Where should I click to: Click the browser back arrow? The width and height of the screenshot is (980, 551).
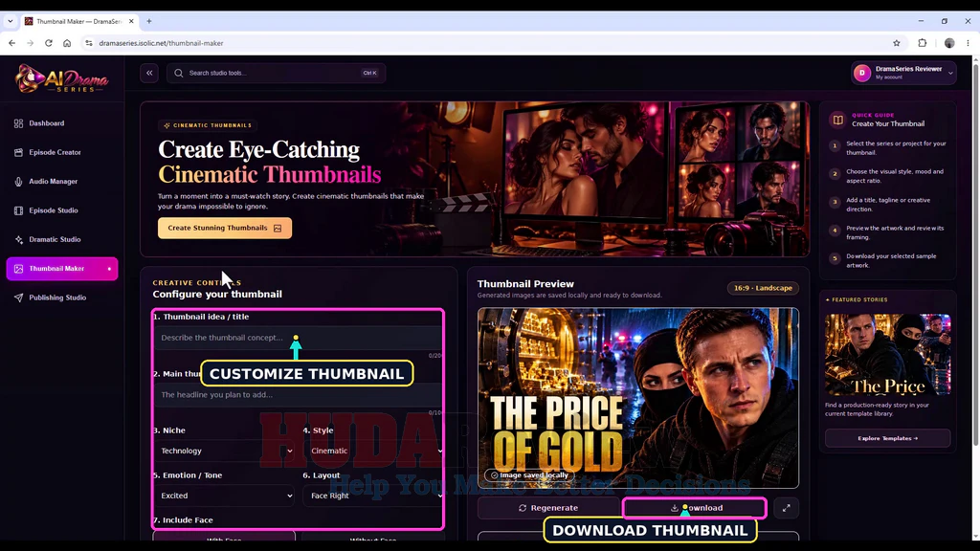click(11, 43)
